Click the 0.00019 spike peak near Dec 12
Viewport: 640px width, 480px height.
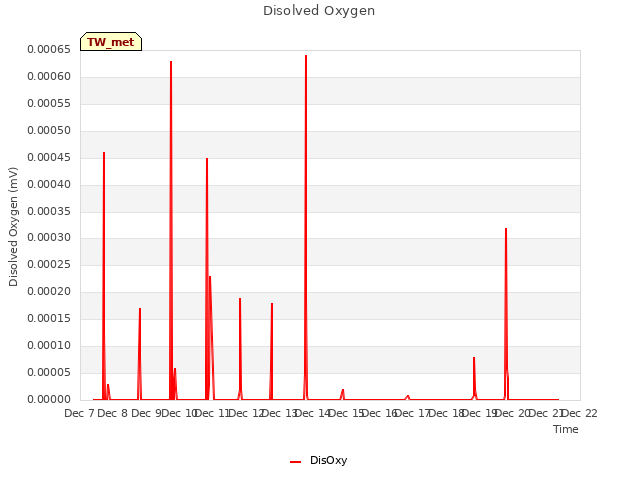tap(240, 298)
